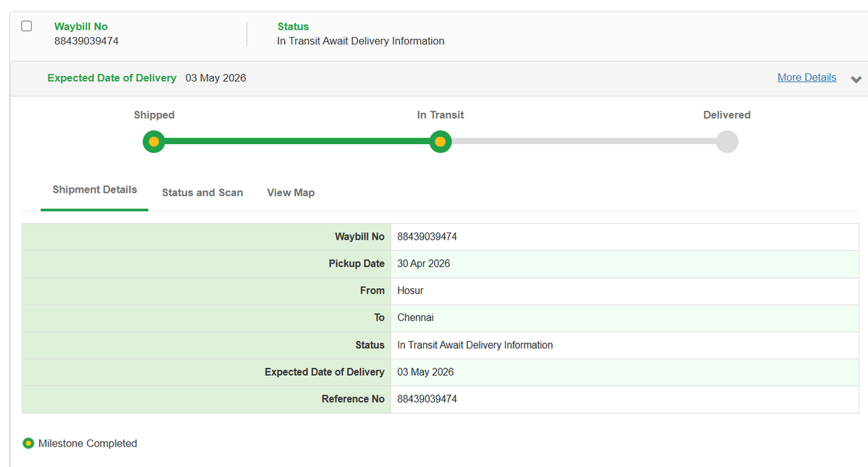Image resolution: width=868 pixels, height=467 pixels.
Task: Click the Milestone Completed legend icon
Action: pyautogui.click(x=28, y=443)
